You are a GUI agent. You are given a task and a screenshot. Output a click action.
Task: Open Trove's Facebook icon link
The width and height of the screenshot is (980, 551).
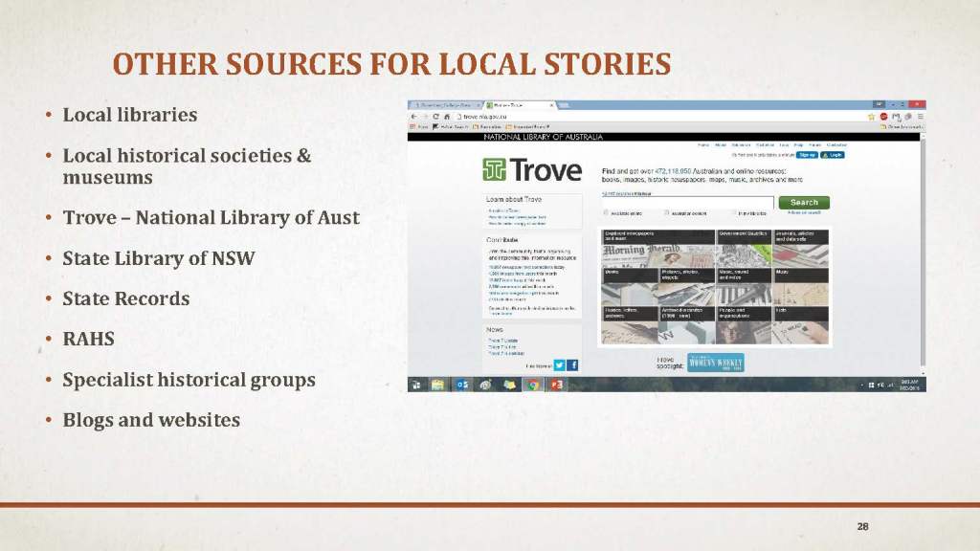click(x=572, y=364)
